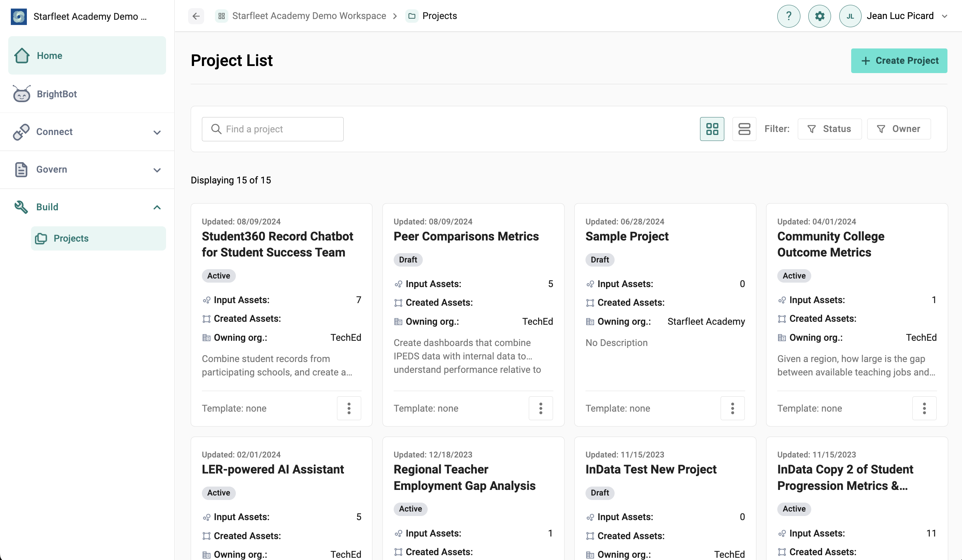Open the Govern menu label
This screenshot has height=560, width=962.
[51, 169]
